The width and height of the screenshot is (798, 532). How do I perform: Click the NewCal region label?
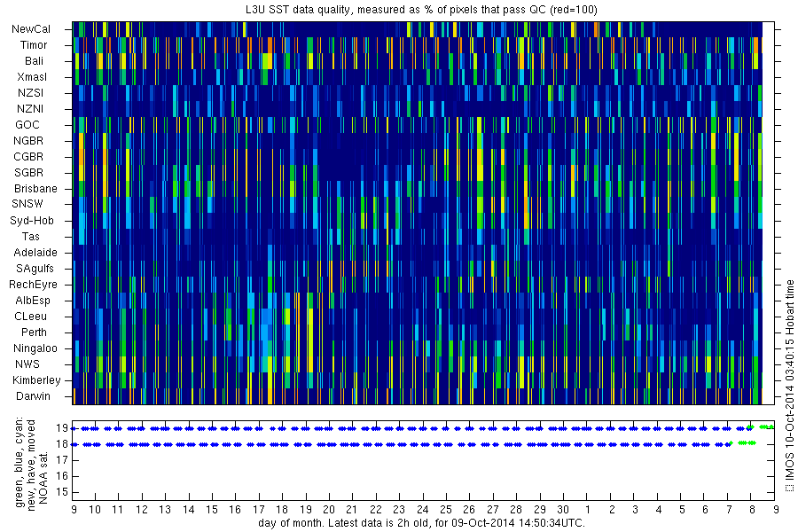pos(31,29)
